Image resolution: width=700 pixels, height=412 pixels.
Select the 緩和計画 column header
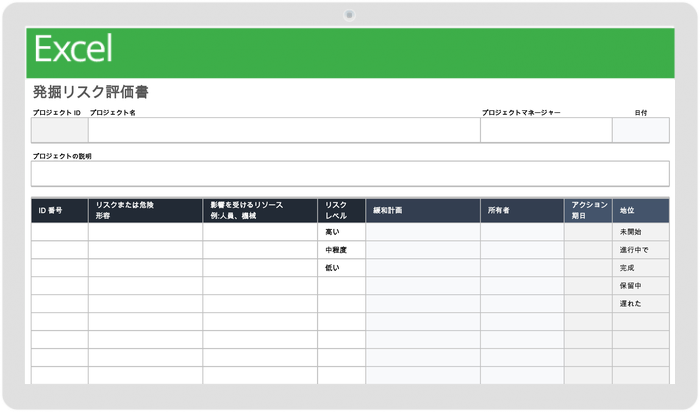coord(423,211)
